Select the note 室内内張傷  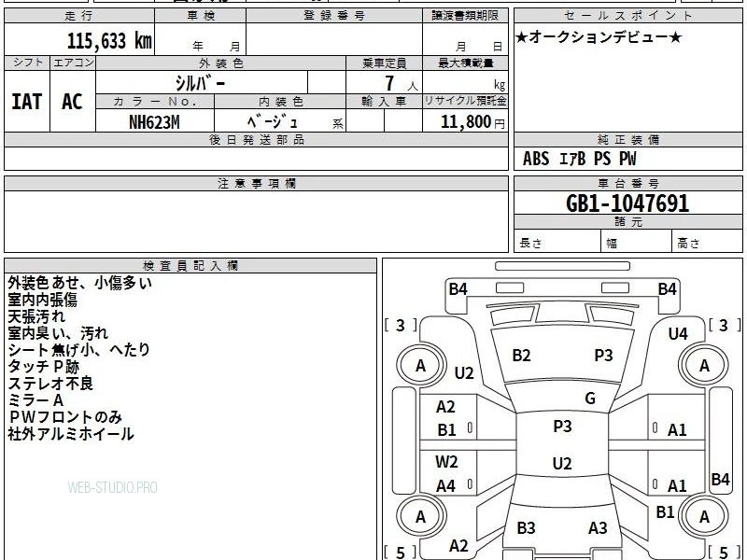click(42, 300)
